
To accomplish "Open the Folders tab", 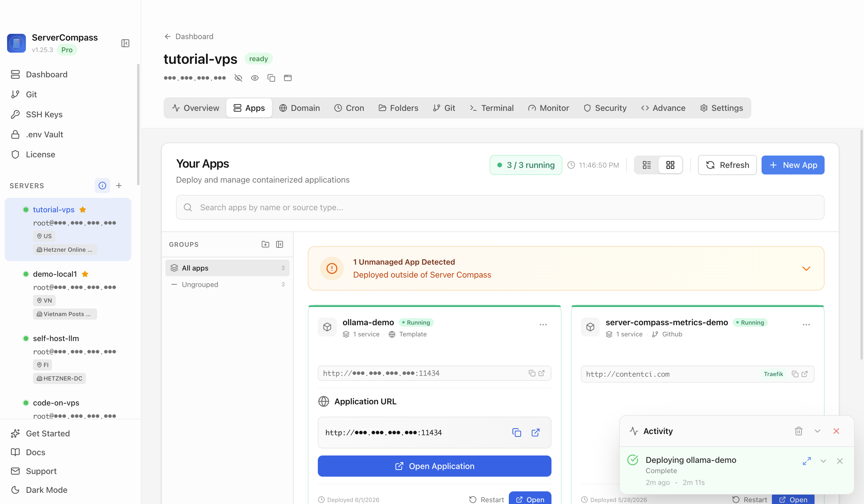I will click(398, 108).
